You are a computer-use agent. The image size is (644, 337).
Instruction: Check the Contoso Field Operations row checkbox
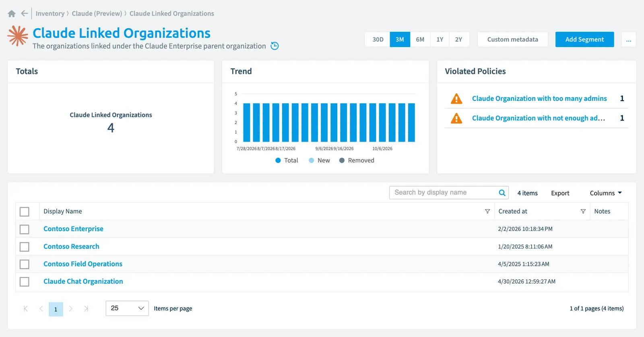(25, 264)
